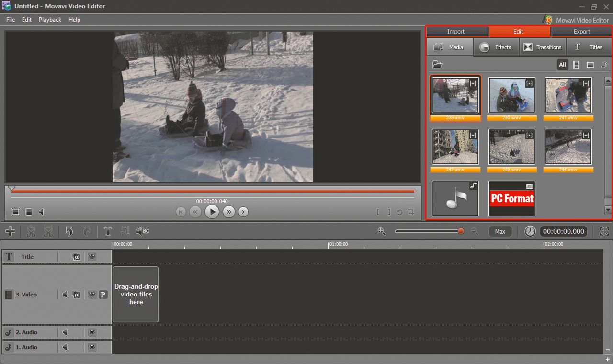Click the second scissors cut icon
The height and width of the screenshot is (364, 613).
(x=48, y=231)
